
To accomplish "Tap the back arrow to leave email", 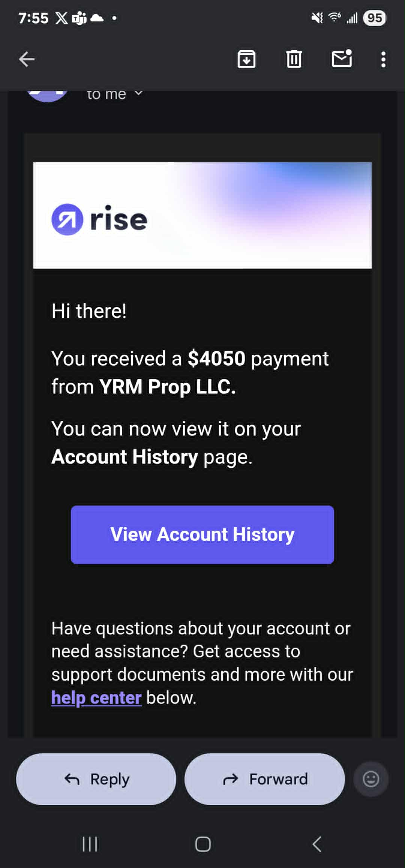I will coord(27,59).
